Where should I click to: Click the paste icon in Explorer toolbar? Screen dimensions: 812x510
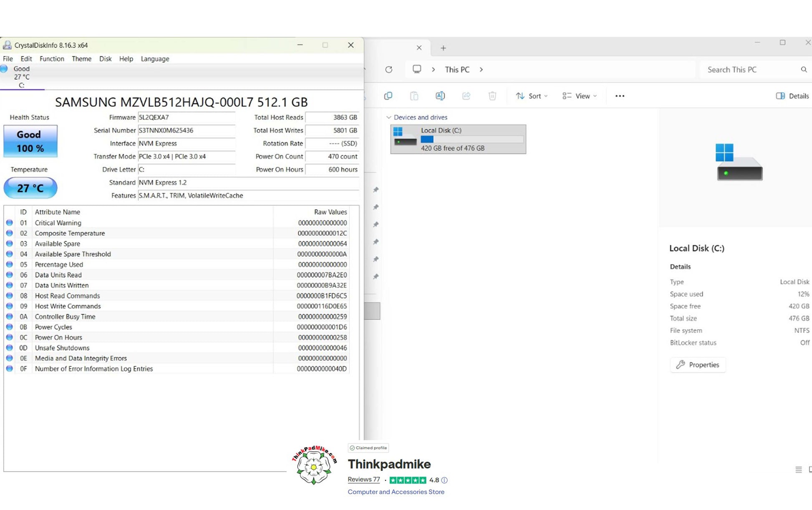point(414,96)
